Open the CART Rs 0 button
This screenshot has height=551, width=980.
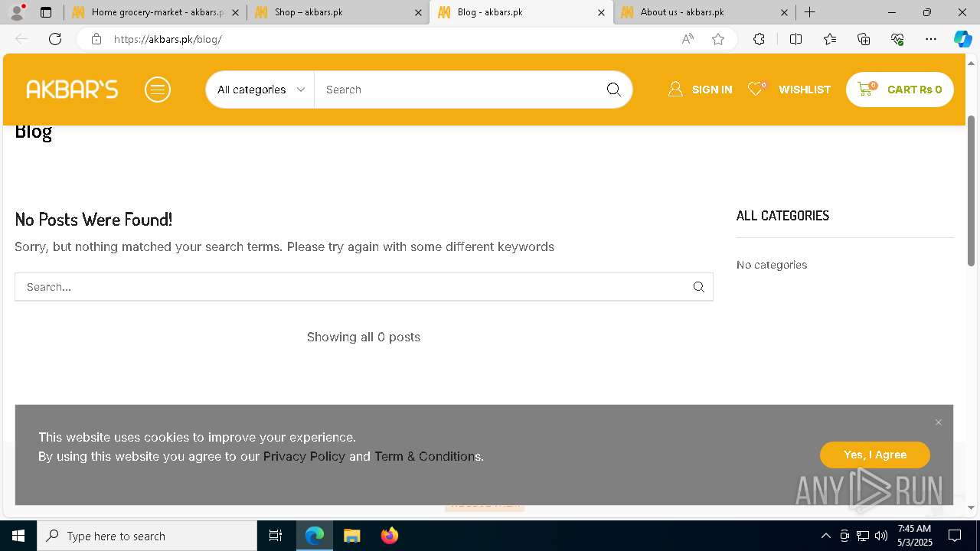[x=900, y=90]
